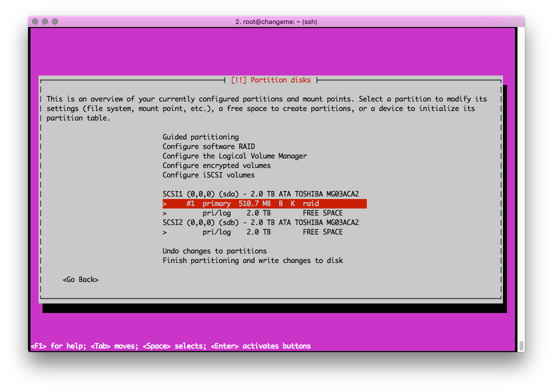
Task: Click the terminal scrollbar thumb
Action: pos(521,345)
